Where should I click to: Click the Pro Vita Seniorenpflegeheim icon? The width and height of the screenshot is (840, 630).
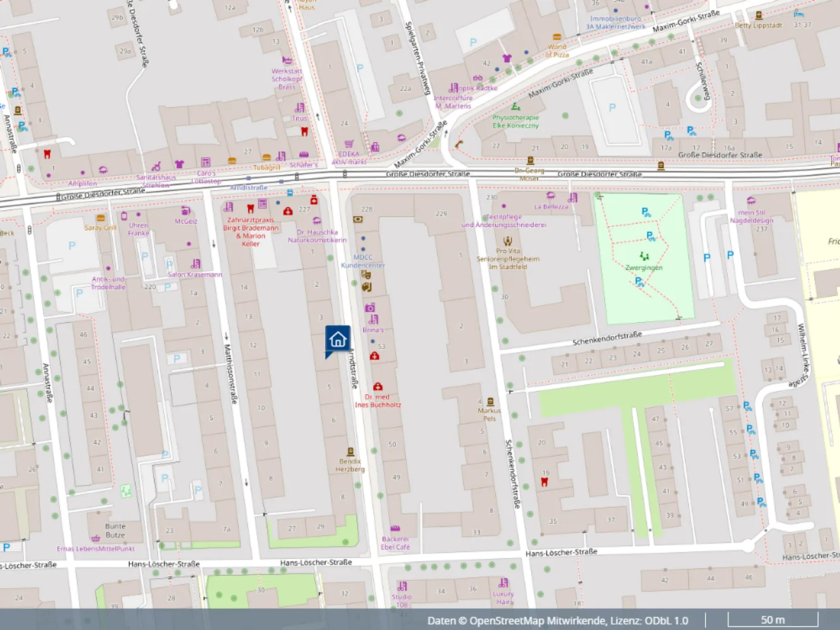pyautogui.click(x=508, y=241)
